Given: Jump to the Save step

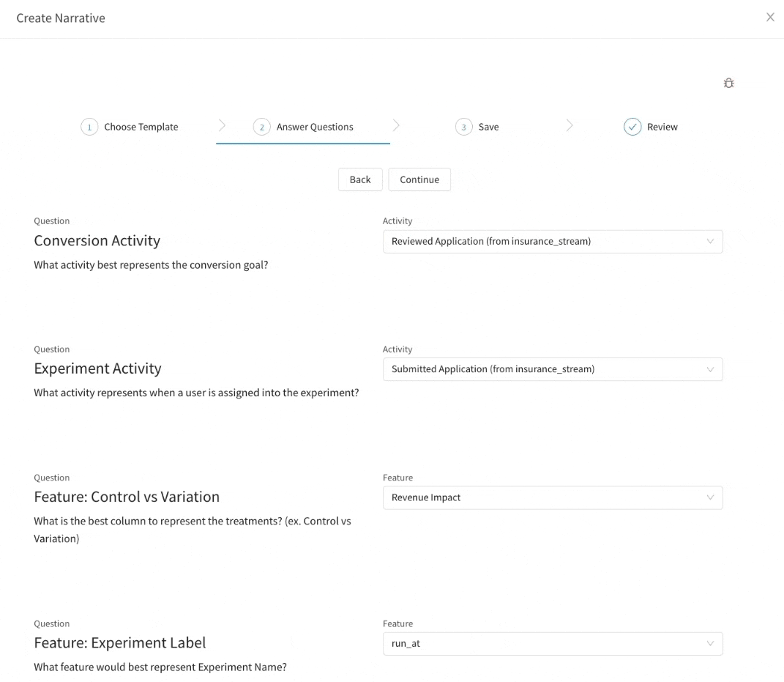Looking at the screenshot, I should [x=488, y=127].
